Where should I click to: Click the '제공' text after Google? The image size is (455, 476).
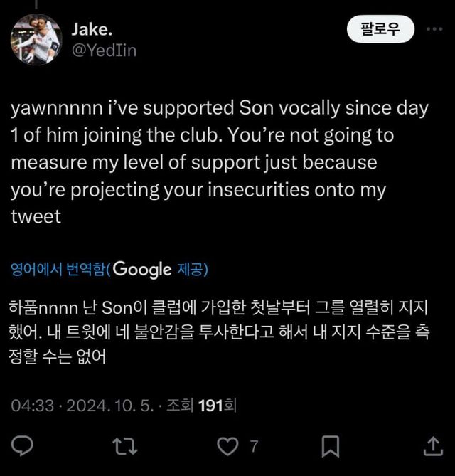pos(190,270)
